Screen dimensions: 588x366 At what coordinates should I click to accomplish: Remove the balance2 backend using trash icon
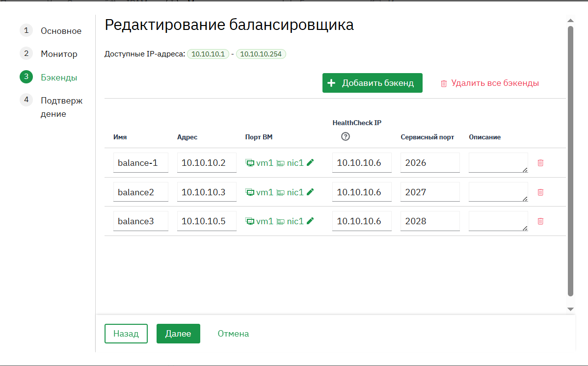click(x=540, y=192)
